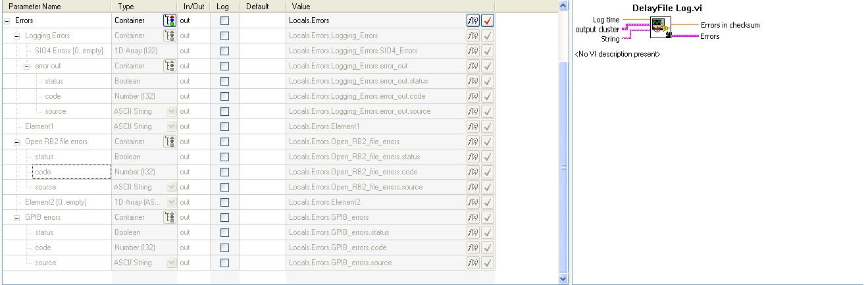
Task: Click container type icon on error out row
Action: [x=170, y=66]
